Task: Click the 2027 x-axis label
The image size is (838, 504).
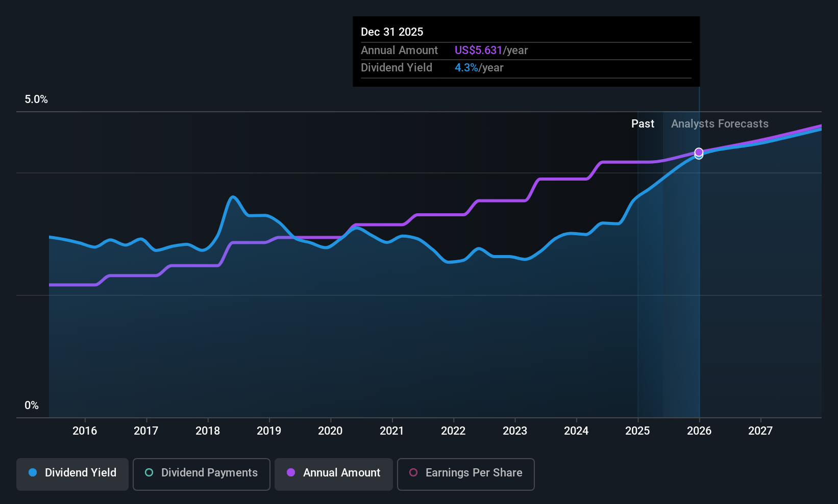Action: (x=760, y=431)
